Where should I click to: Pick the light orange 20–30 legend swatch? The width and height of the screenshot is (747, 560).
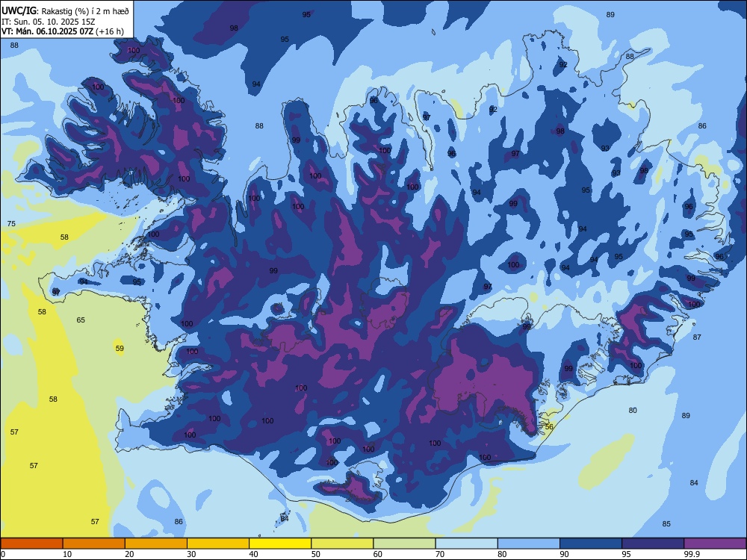coord(156,544)
